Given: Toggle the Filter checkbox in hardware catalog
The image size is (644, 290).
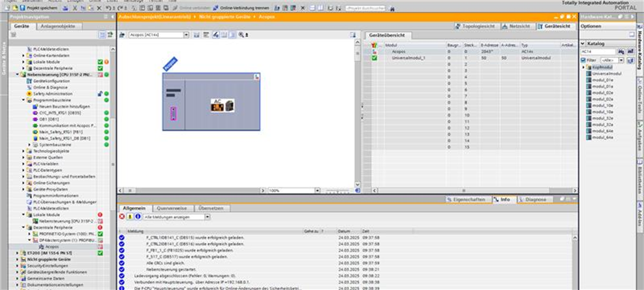Looking at the screenshot, I should pos(583,60).
